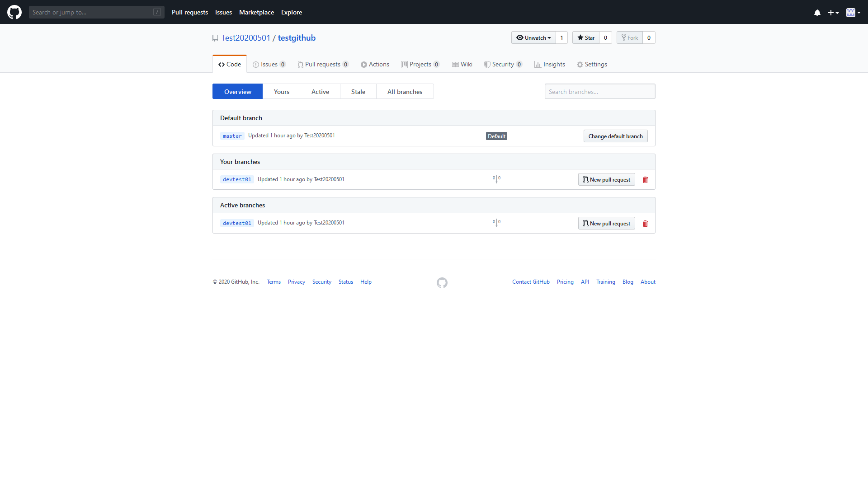The image size is (868, 496).
Task: Switch to the Code tab
Action: pyautogui.click(x=230, y=64)
